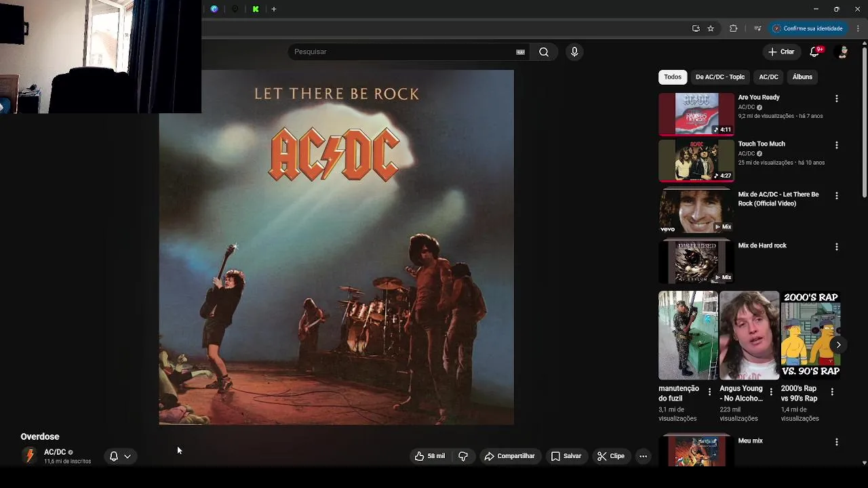The width and height of the screenshot is (868, 488).
Task: Bookmark this page with star icon
Action: [x=711, y=28]
